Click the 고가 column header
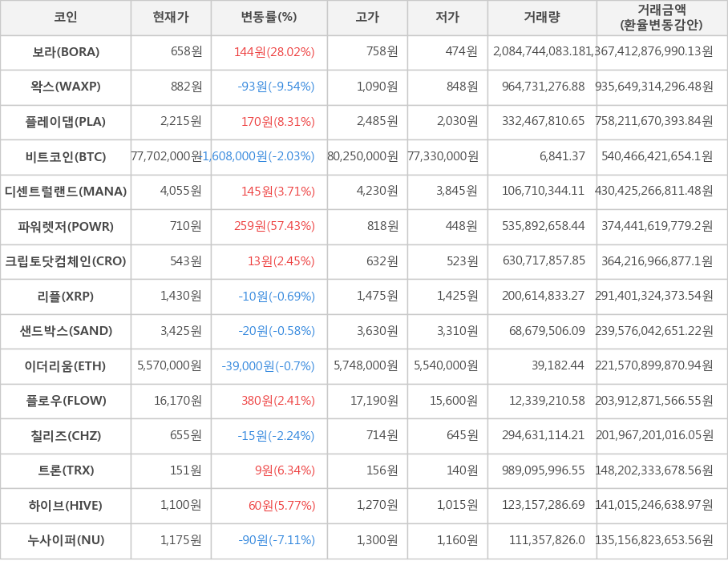Screen dimensions: 728x561 click(x=367, y=18)
